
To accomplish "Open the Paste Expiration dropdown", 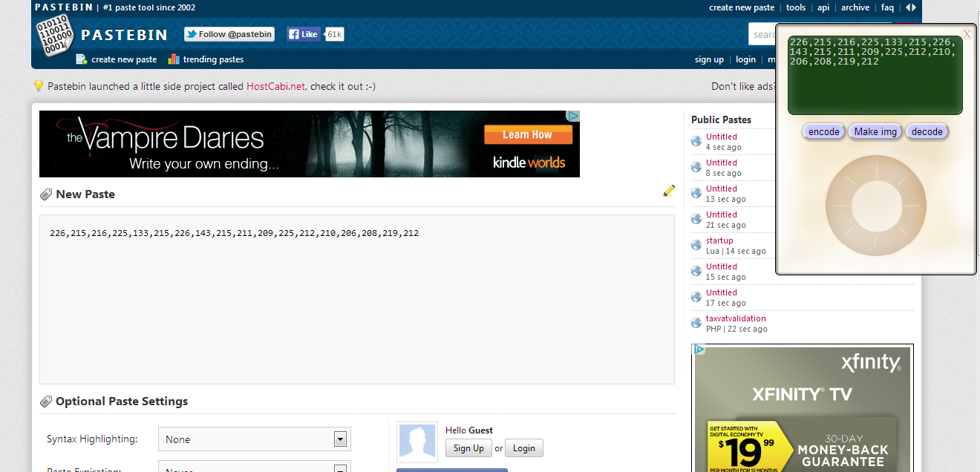I will point(255,468).
